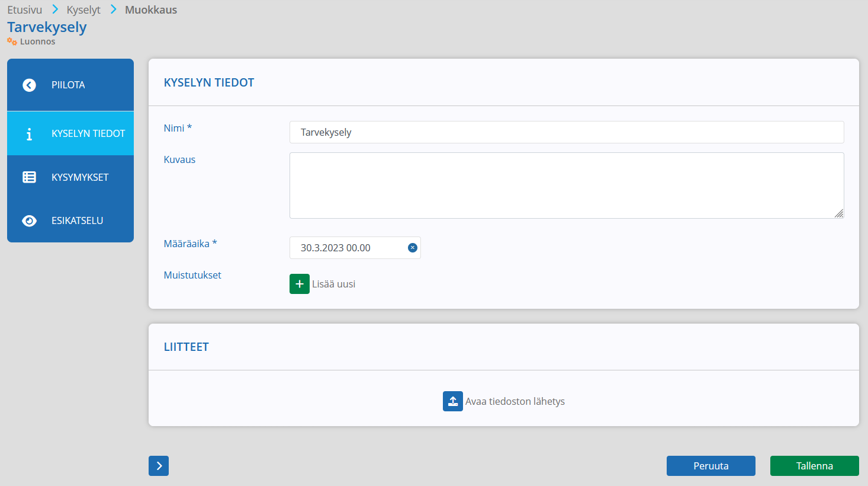Image resolution: width=868 pixels, height=486 pixels.
Task: Go to Etusivu in the breadcrumb
Action: [25, 9]
